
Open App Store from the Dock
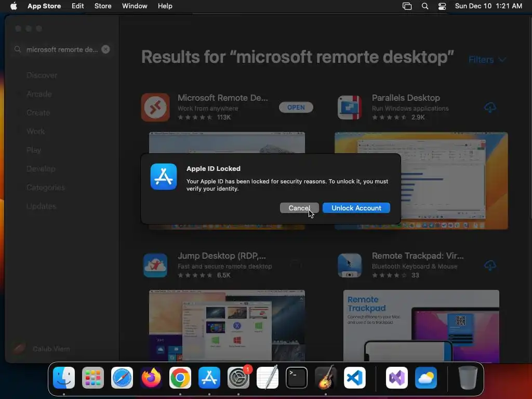coord(209,378)
